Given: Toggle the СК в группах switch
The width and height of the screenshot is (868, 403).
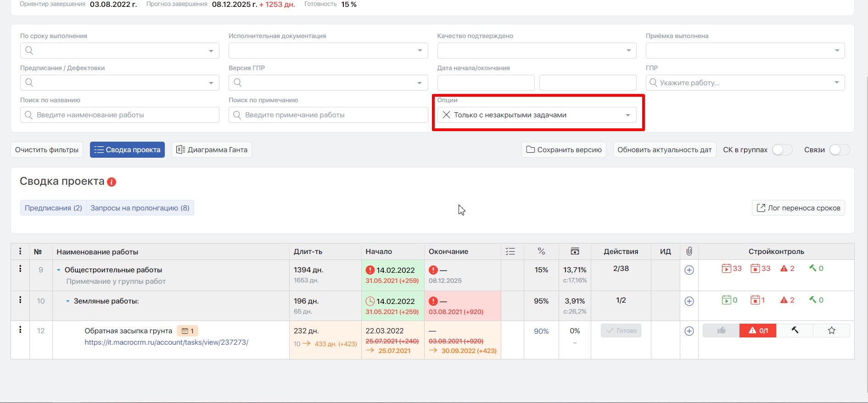Looking at the screenshot, I should pyautogui.click(x=782, y=150).
